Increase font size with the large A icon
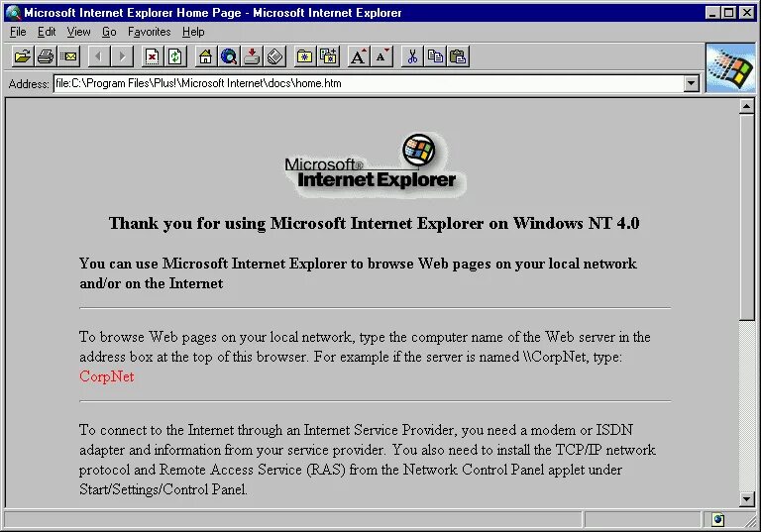Image resolution: width=761 pixels, height=532 pixels. 359,56
